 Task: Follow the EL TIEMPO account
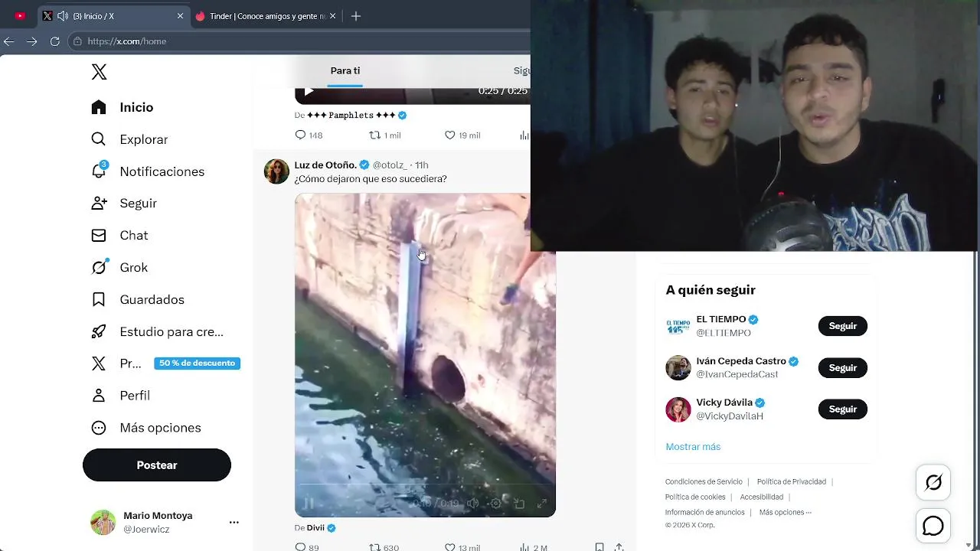[x=842, y=326]
